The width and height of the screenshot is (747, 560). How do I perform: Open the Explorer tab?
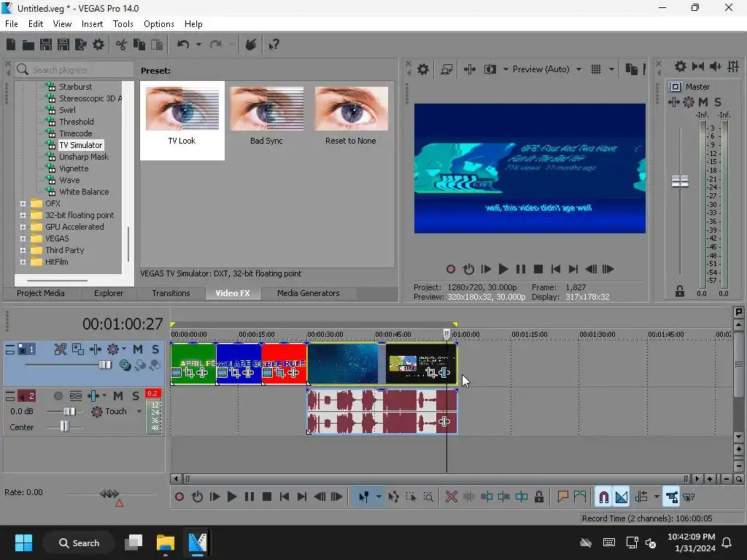(x=109, y=293)
